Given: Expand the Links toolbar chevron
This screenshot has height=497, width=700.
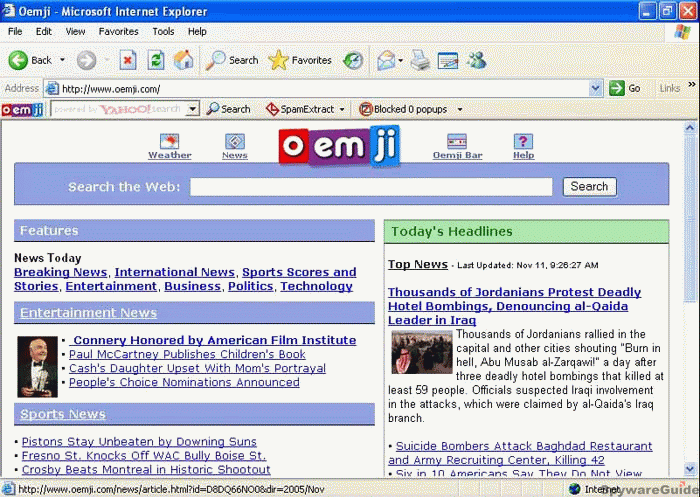Looking at the screenshot, I should (692, 84).
